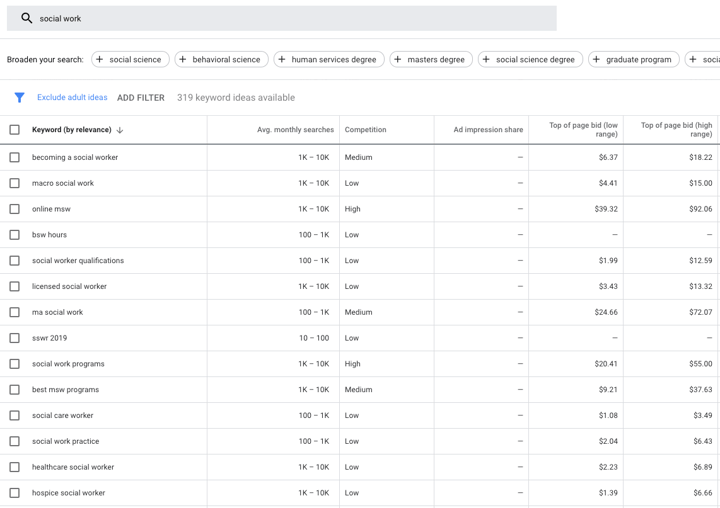Viewport: 720px width, 508px height.
Task: Add 'behavioral science' plus icon chip
Action: click(183, 59)
